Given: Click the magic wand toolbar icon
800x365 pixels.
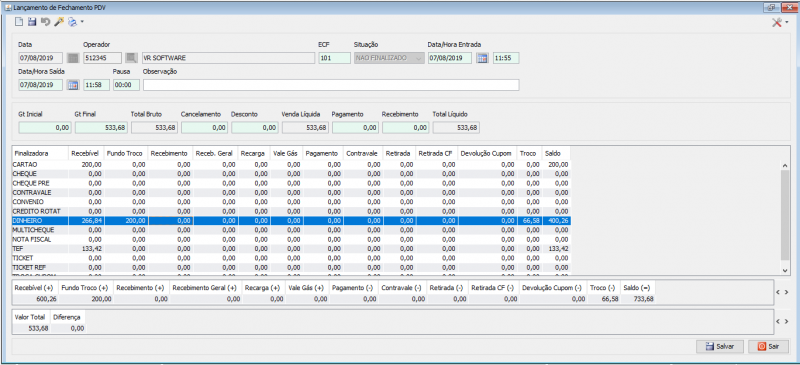Looking at the screenshot, I should click(59, 22).
